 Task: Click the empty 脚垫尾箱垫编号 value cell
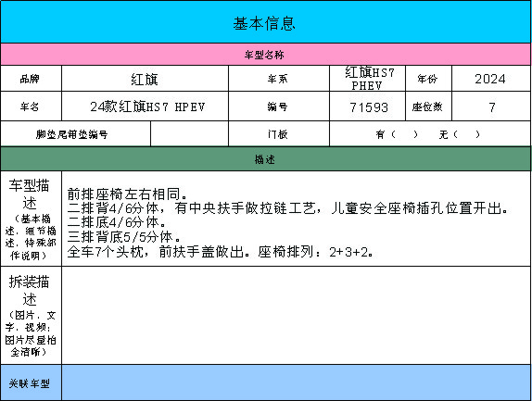pyautogui.click(x=189, y=134)
